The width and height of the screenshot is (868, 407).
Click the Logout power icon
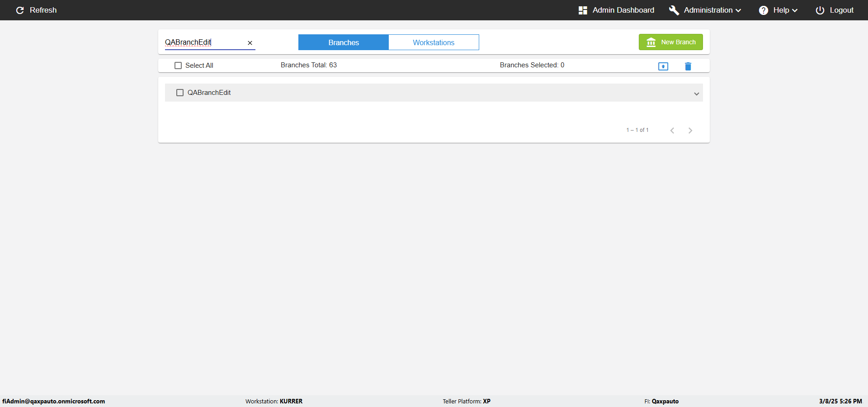tap(820, 10)
